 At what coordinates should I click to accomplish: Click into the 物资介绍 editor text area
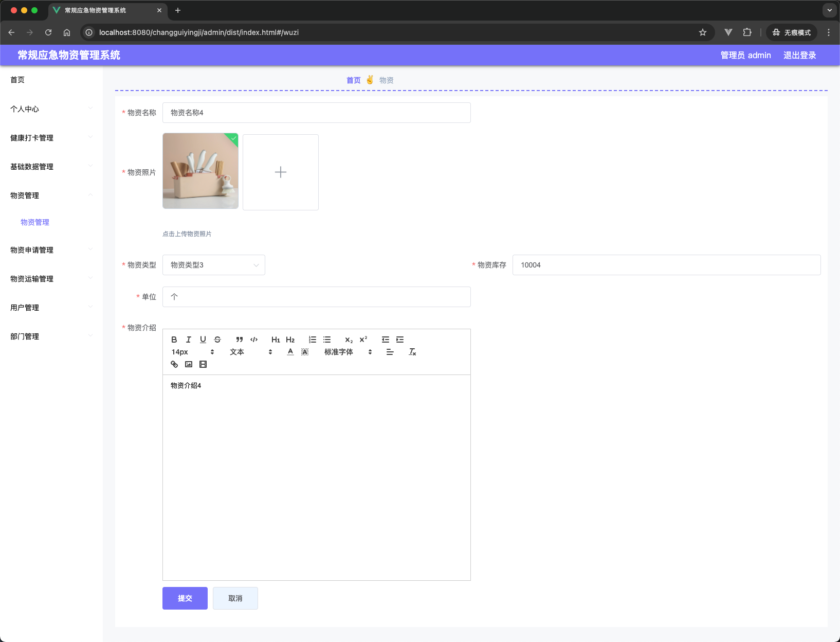317,477
